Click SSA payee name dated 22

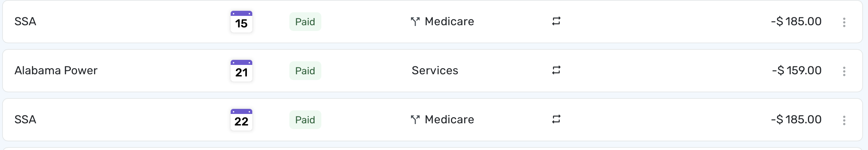(x=25, y=120)
